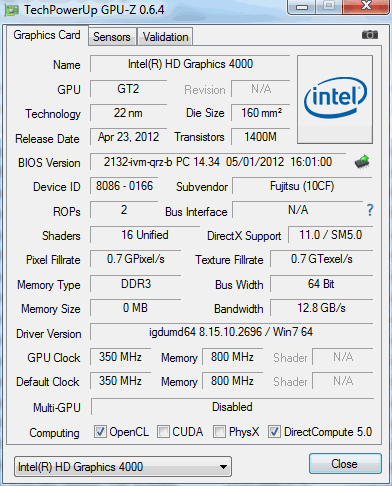Click the Name field showing Intel HD Graphics 4000
This screenshot has width=392, height=486.
coord(190,64)
